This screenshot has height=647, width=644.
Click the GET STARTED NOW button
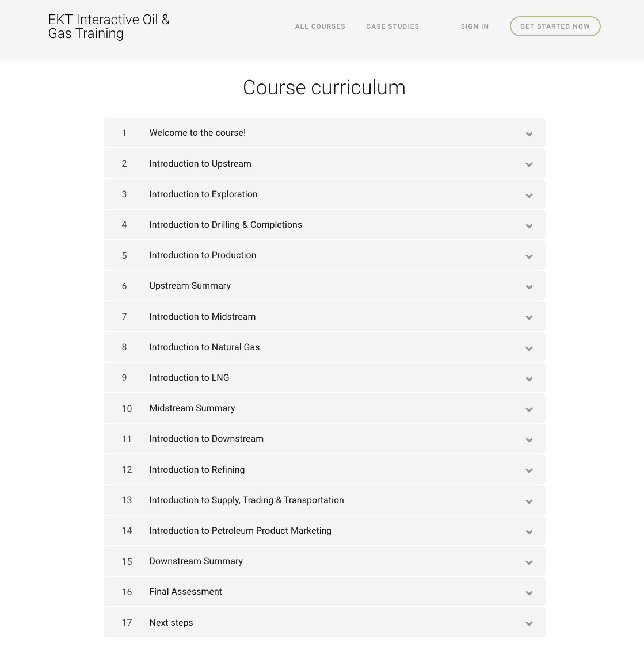point(555,26)
